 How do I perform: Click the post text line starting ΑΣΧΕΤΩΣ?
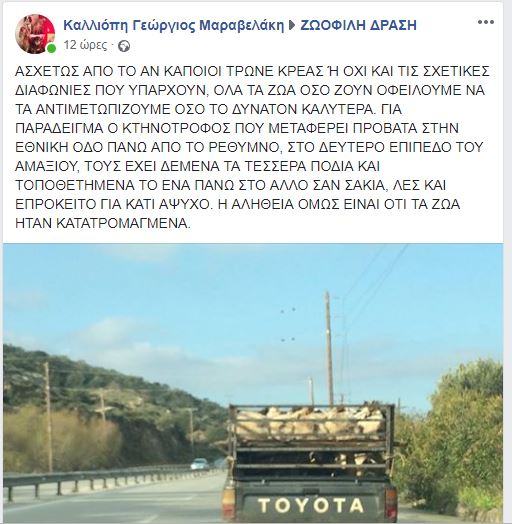[x=252, y=71]
